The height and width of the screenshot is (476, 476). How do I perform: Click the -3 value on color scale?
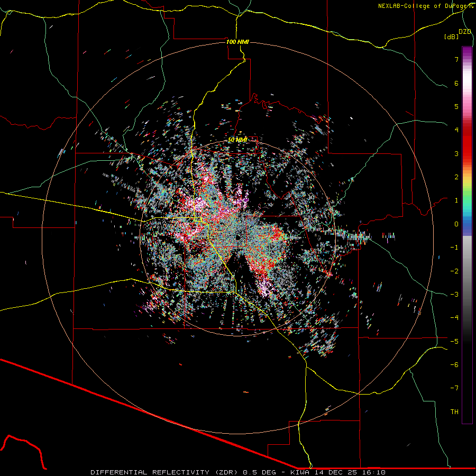pyautogui.click(x=454, y=295)
